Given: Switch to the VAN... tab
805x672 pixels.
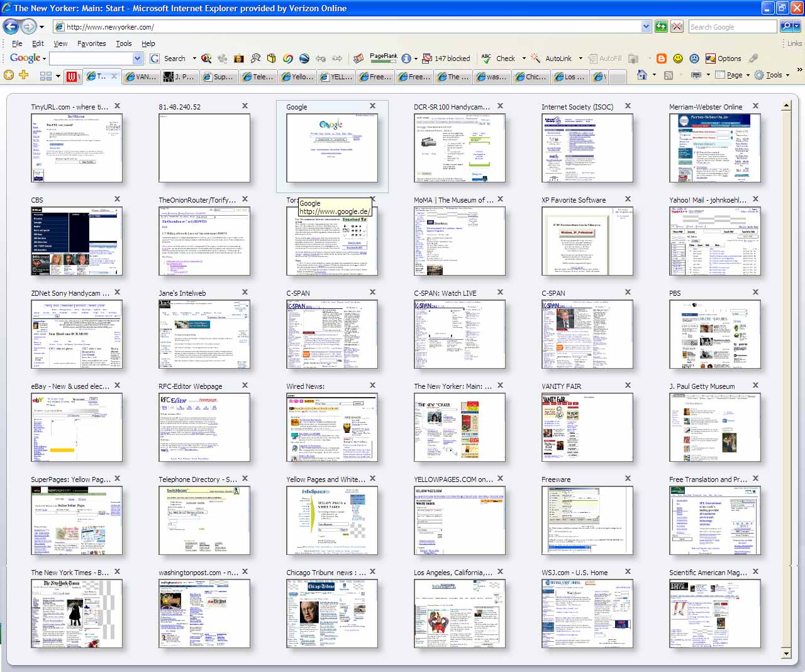Looking at the screenshot, I should [x=141, y=76].
